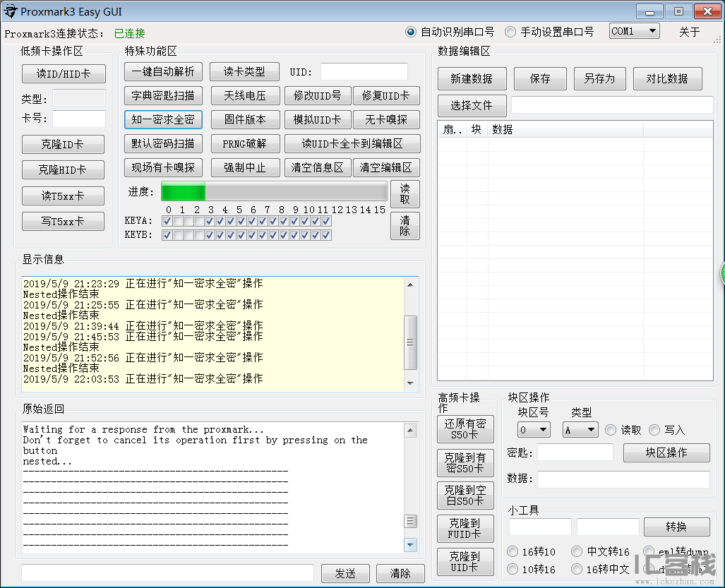Click 无卡嗅探 button
Image resolution: width=725 pixels, height=588 pixels.
point(386,120)
